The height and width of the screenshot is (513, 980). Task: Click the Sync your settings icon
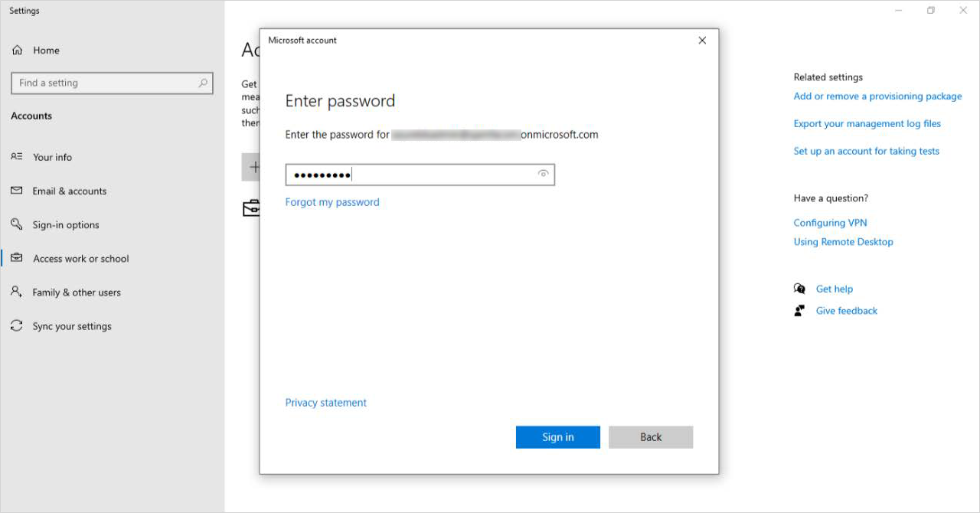(x=17, y=326)
